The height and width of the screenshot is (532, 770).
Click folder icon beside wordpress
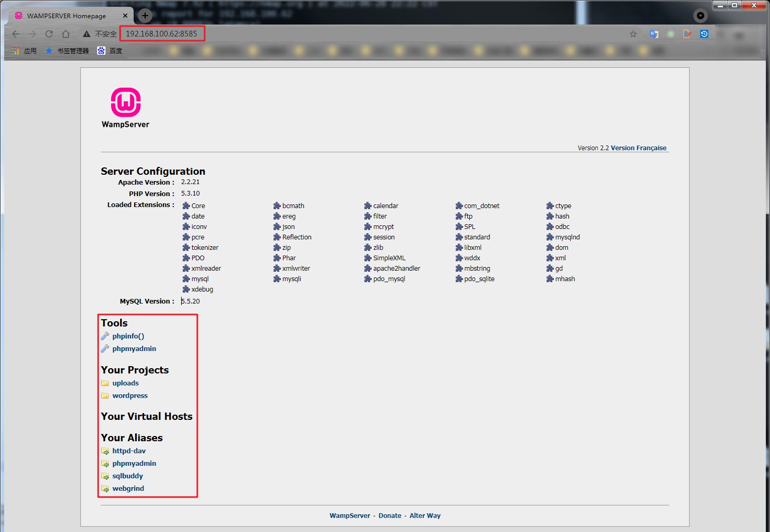[x=105, y=396]
